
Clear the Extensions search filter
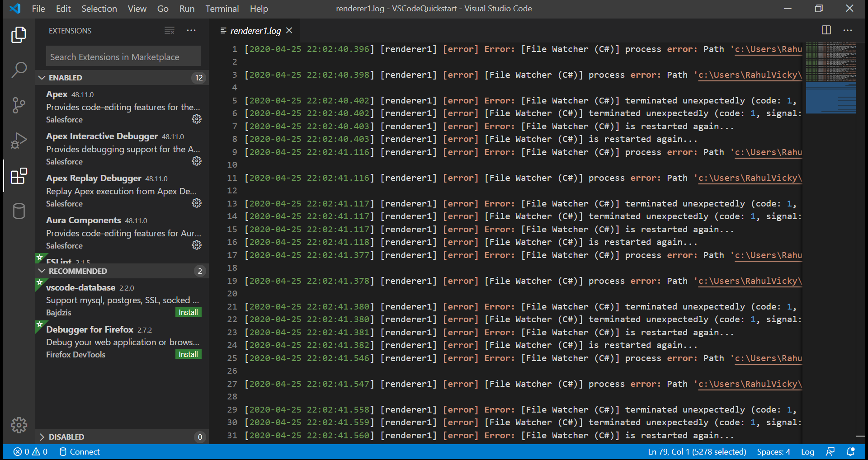169,30
